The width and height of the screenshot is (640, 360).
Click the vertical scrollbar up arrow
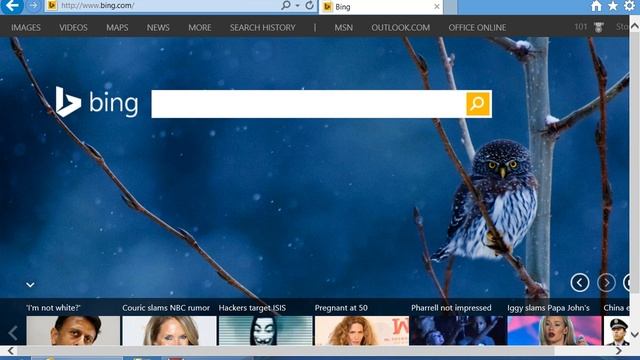tap(635, 26)
